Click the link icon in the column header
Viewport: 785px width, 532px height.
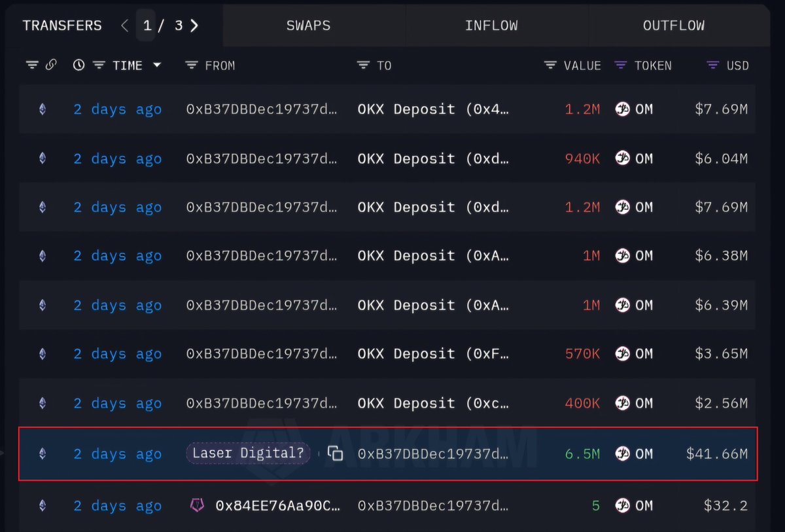tap(51, 65)
